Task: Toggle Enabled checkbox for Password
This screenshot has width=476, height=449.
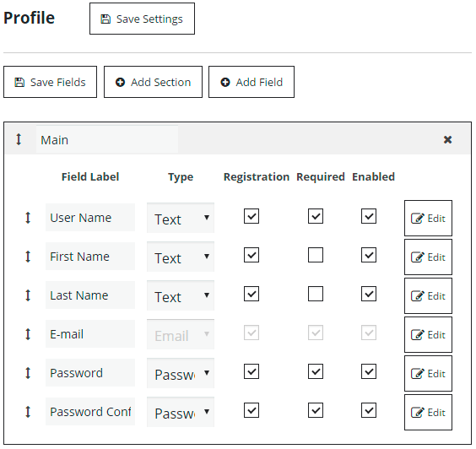Action: [369, 371]
